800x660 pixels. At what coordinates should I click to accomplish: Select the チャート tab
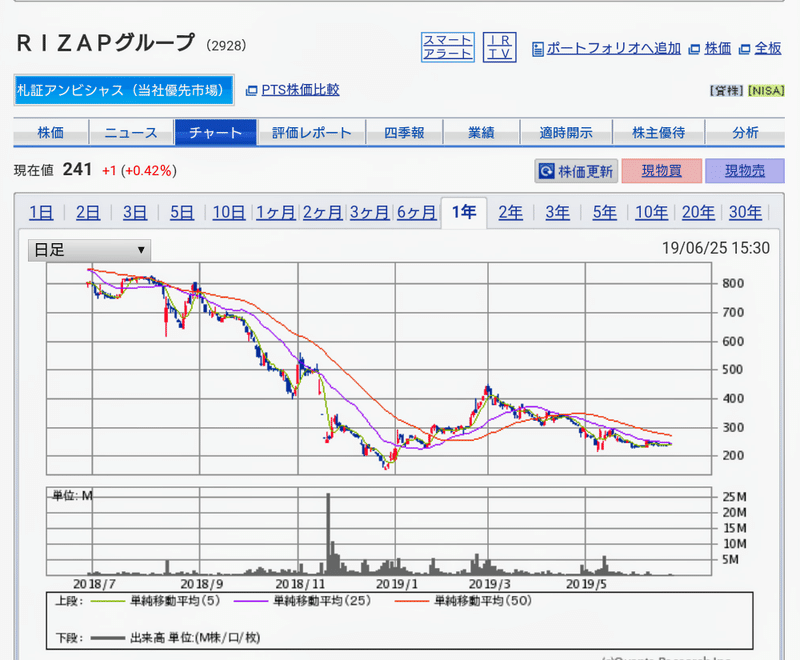click(215, 133)
